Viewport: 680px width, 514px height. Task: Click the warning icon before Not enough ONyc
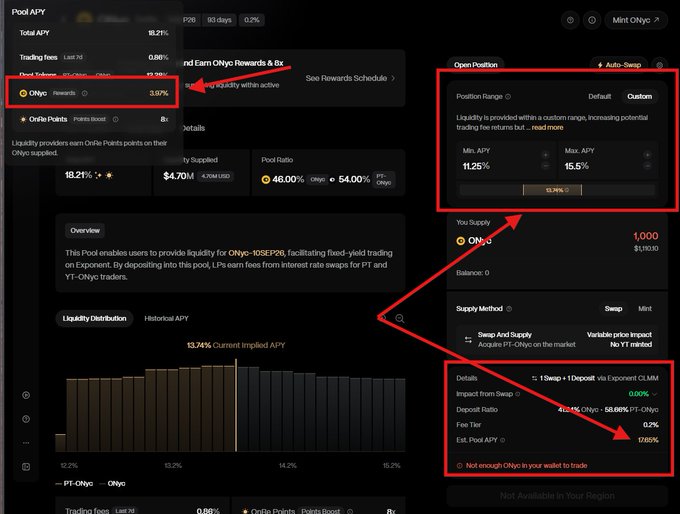tap(460, 465)
